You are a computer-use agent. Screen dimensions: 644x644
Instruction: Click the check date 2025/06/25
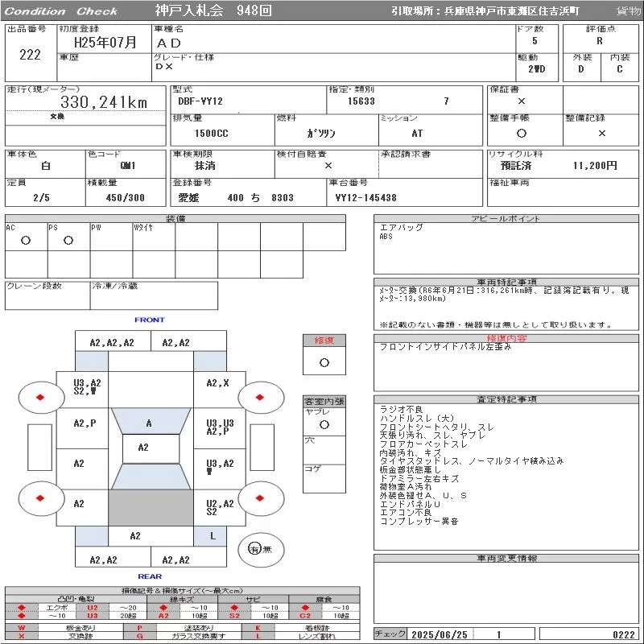(440, 634)
